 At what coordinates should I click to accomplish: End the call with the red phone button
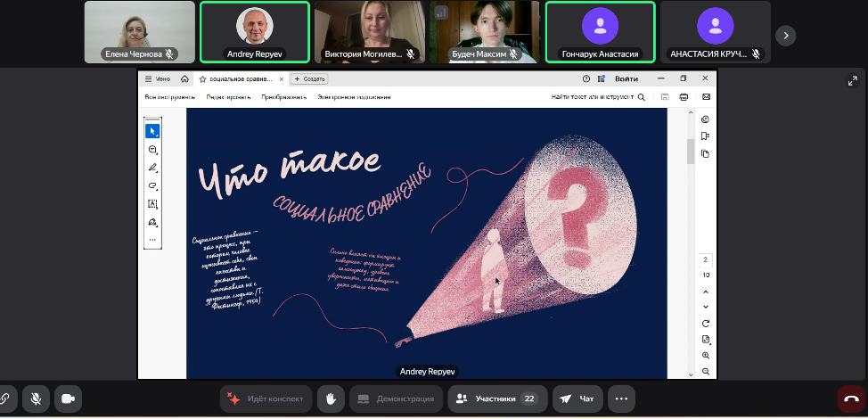[x=851, y=398]
